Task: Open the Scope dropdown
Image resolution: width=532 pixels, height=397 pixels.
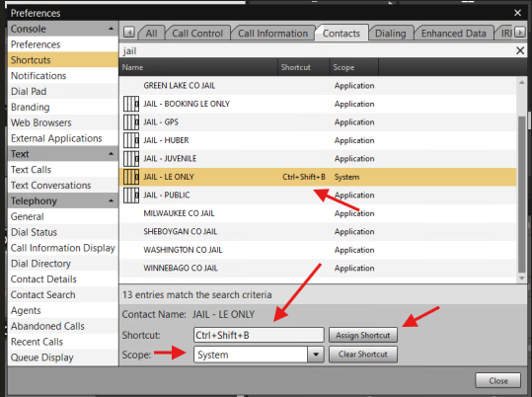Action: 316,355
